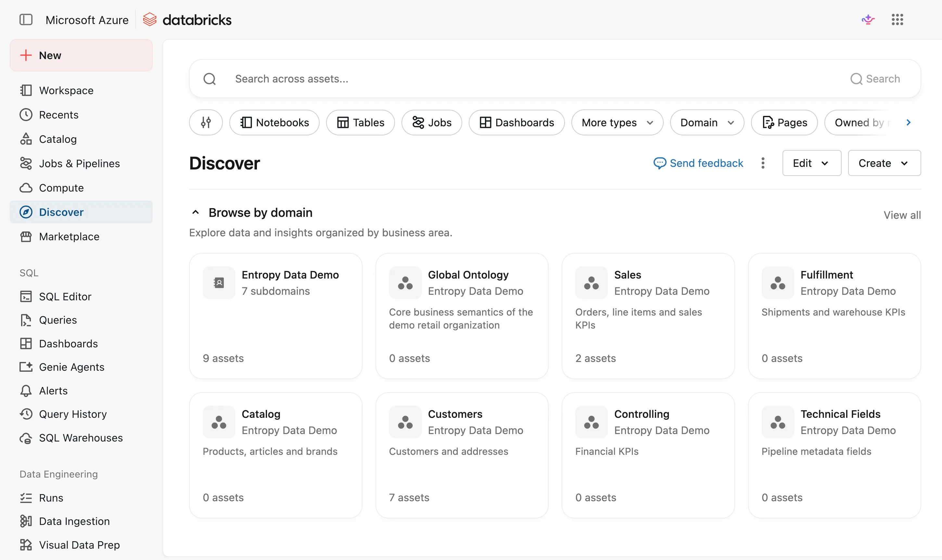Click the sidebar Dashboards icon

tap(26, 343)
